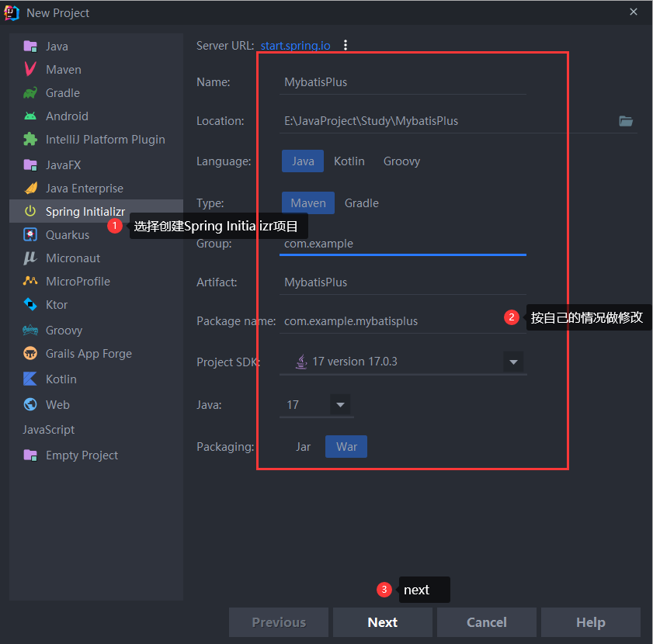Click the Java project type folder icon
The image size is (653, 644).
(x=30, y=47)
